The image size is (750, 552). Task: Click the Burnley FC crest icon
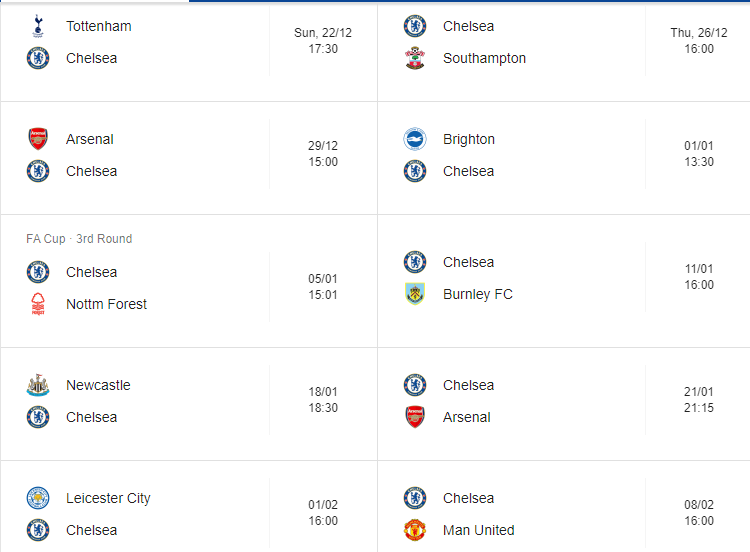415,294
